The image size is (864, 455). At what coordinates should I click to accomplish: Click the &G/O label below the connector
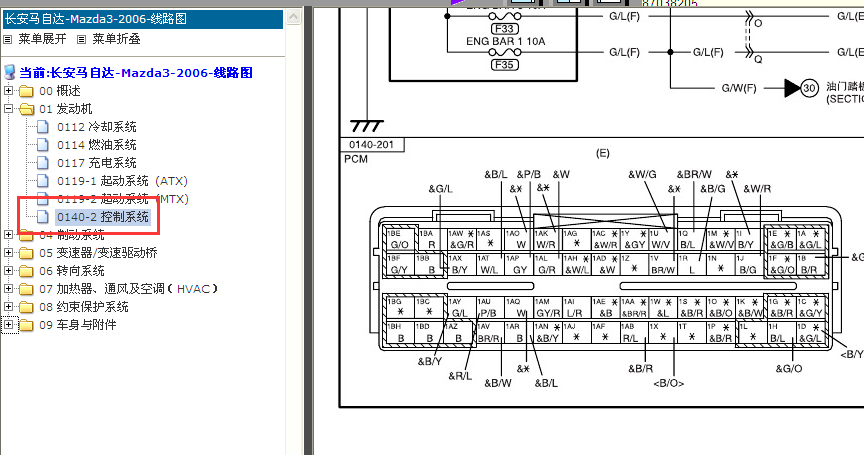(789, 369)
